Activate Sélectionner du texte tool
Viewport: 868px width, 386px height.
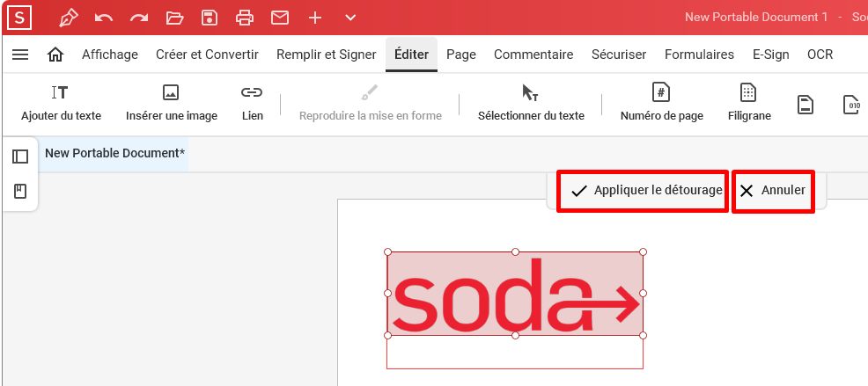(531, 103)
